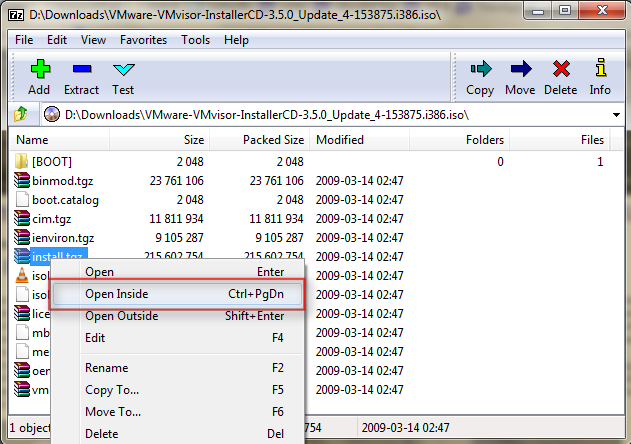Viewport: 631px width, 444px height.
Task: Go up one folder level icon
Action: click(20, 114)
